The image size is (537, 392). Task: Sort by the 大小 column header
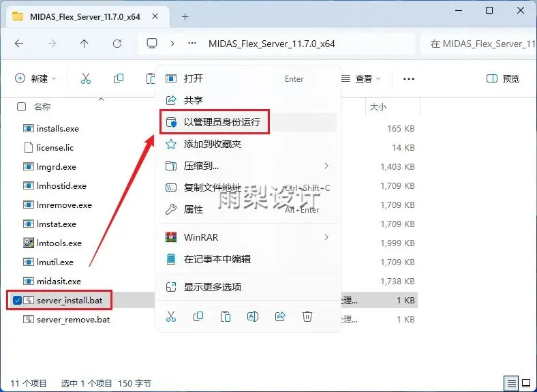click(x=378, y=107)
